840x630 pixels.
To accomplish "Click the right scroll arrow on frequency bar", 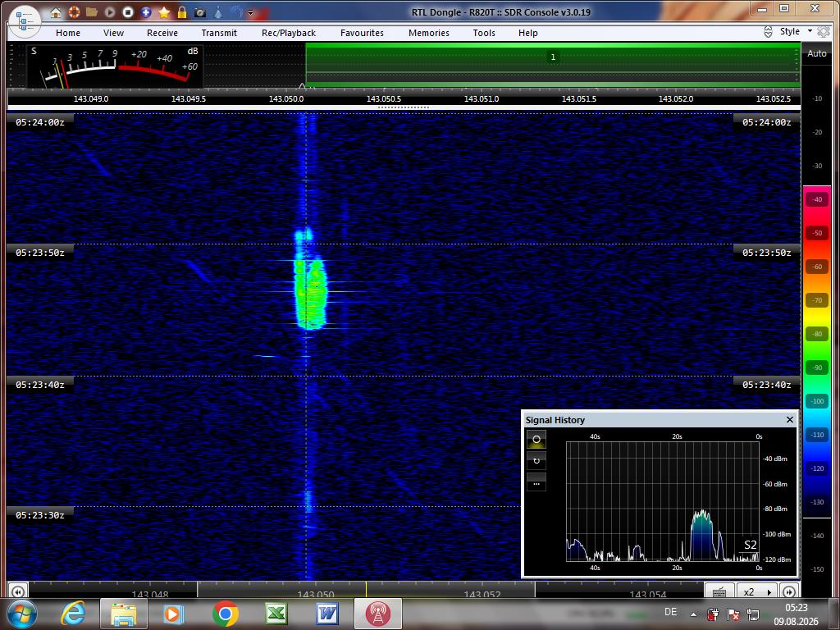I will click(788, 591).
